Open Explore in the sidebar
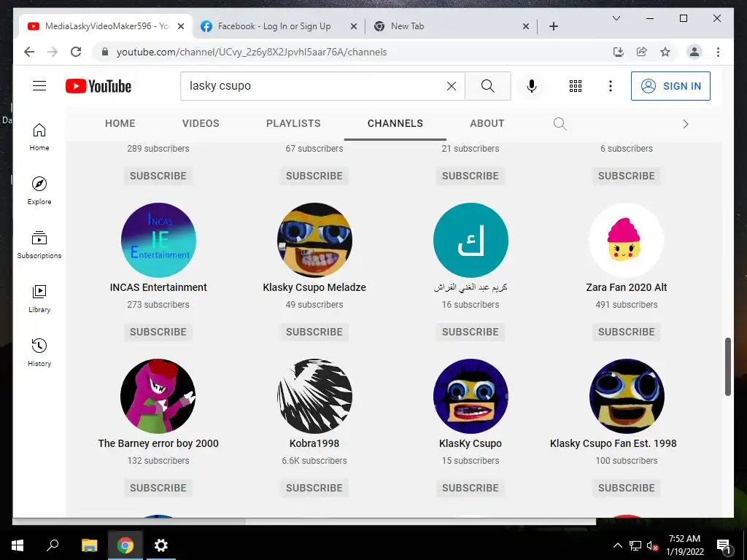The image size is (747, 560). [x=39, y=191]
